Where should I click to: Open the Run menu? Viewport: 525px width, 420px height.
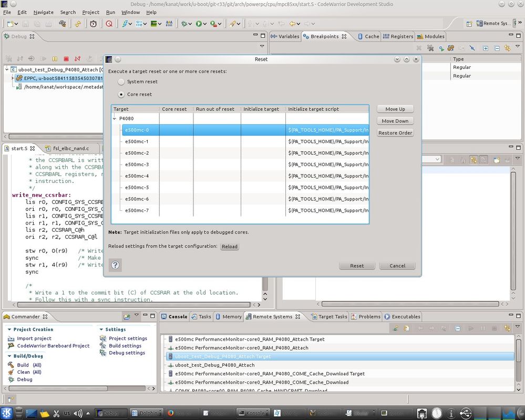pos(110,12)
